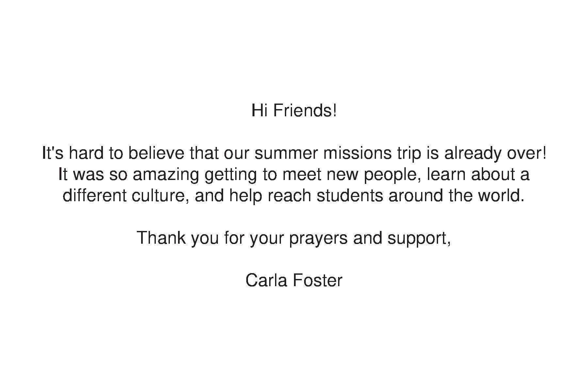Viewport: 588px width, 392px height.
Task: Click the word 'prayers' in the closing
Action: click(318, 238)
